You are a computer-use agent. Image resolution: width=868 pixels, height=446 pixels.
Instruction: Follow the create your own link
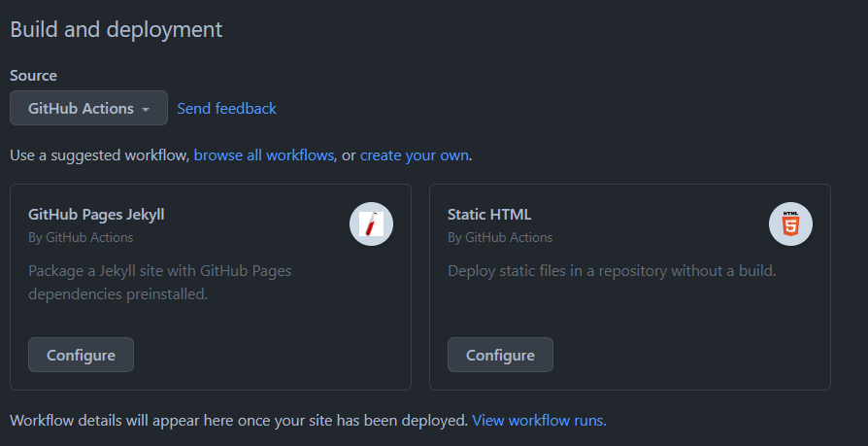tap(414, 155)
